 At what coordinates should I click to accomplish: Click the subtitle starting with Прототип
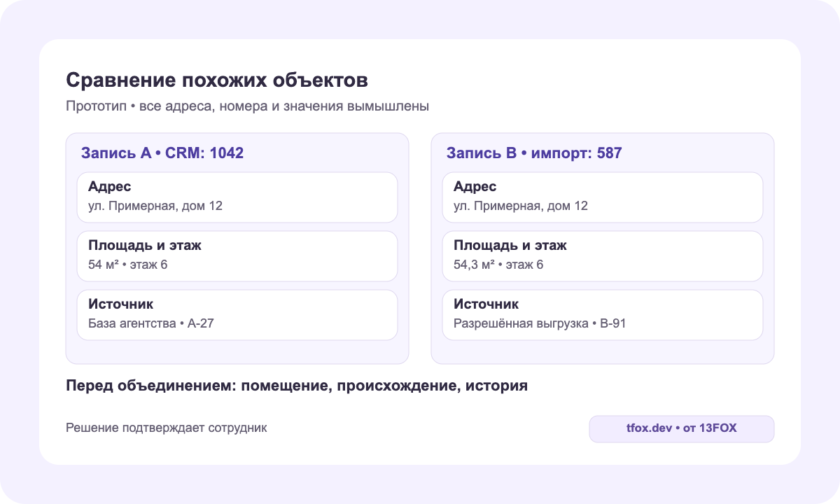(x=247, y=106)
